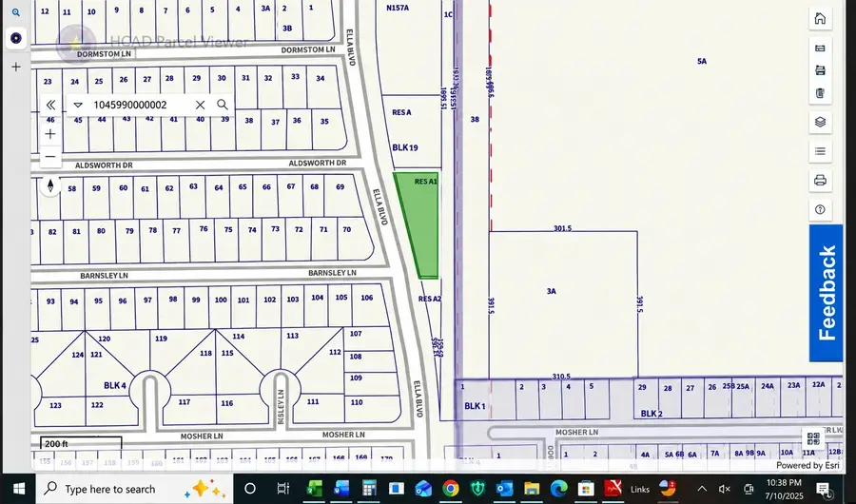Open the search source dropdown arrow
Screen dimensions: 856x504
(78, 105)
